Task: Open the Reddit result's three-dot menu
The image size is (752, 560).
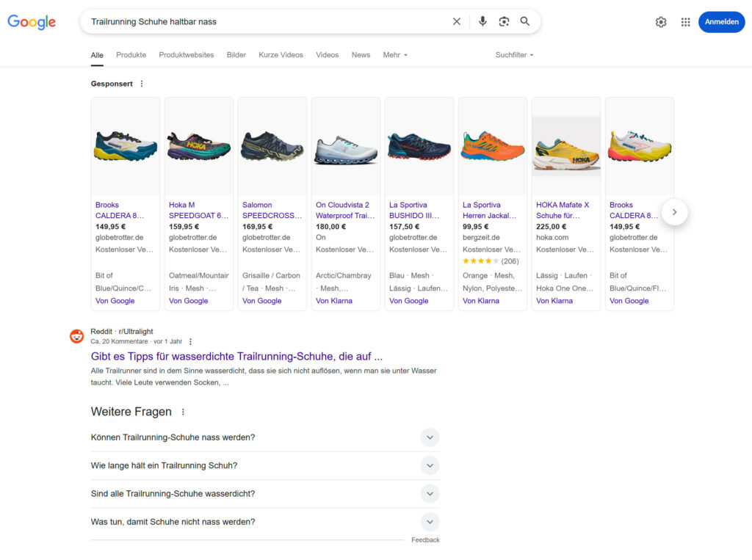Action: click(190, 341)
